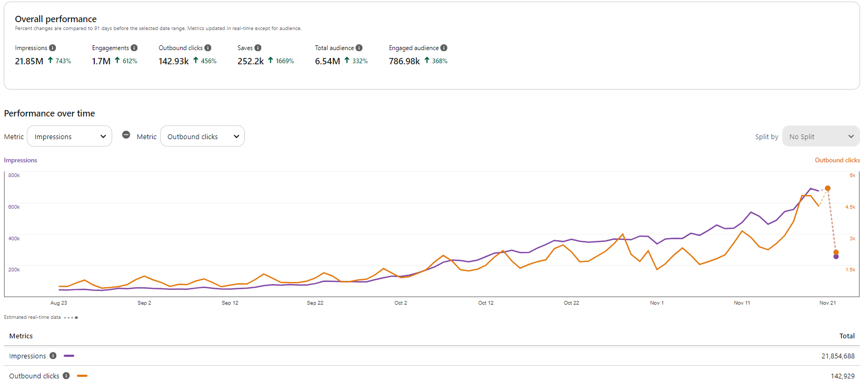Click the Engagements info icon

[x=134, y=48]
